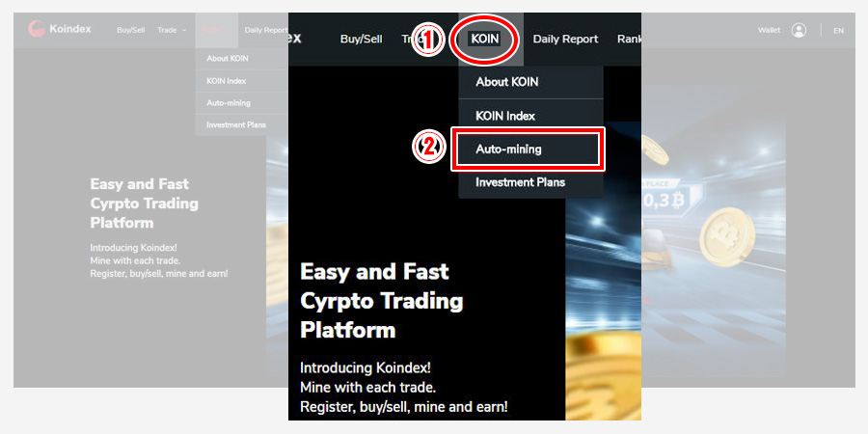Select KOIN Index in the zoomed dropdown
Viewport: 868px width, 434px height.
coord(505,116)
